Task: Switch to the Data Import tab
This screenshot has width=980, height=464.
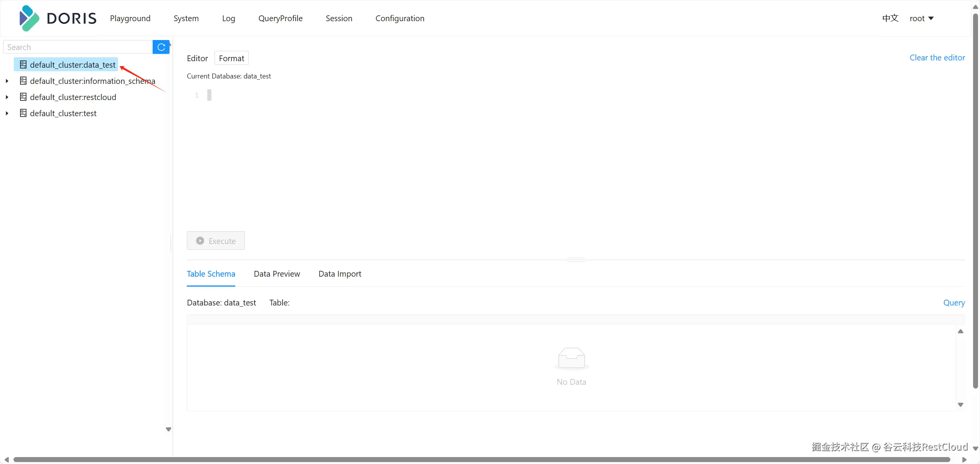Action: [x=340, y=274]
